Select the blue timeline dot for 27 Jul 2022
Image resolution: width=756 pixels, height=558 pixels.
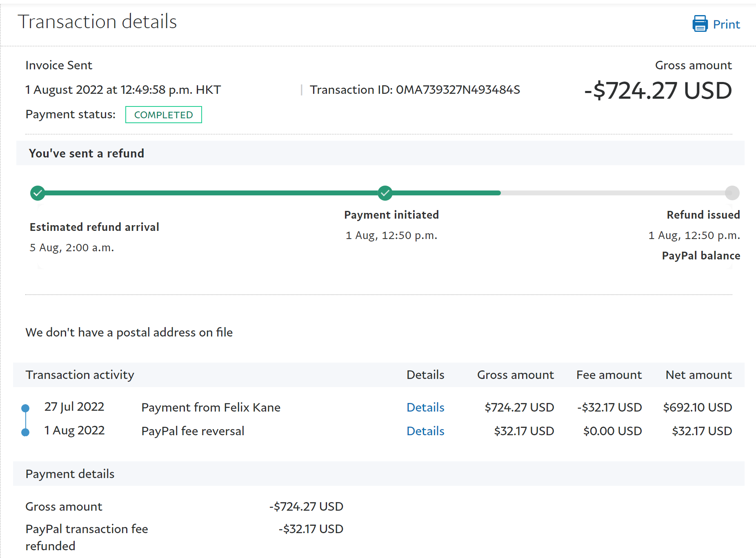[x=25, y=408]
